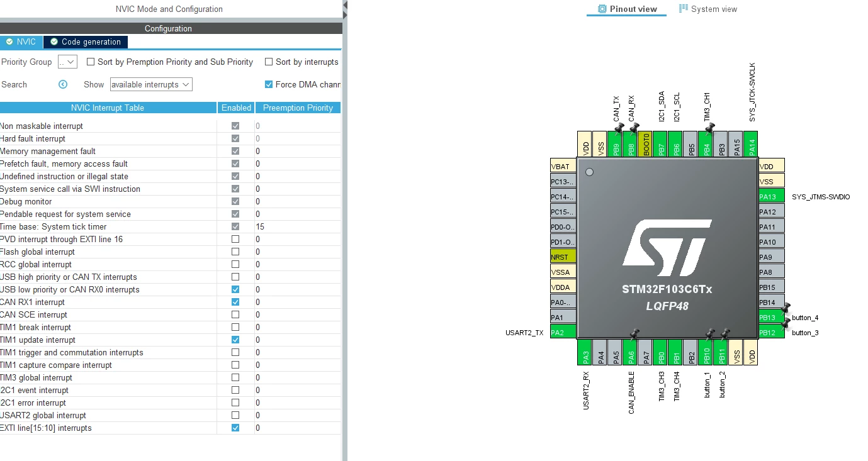This screenshot has width=868, height=461.
Task: Click the VBAT pin
Action: point(563,167)
